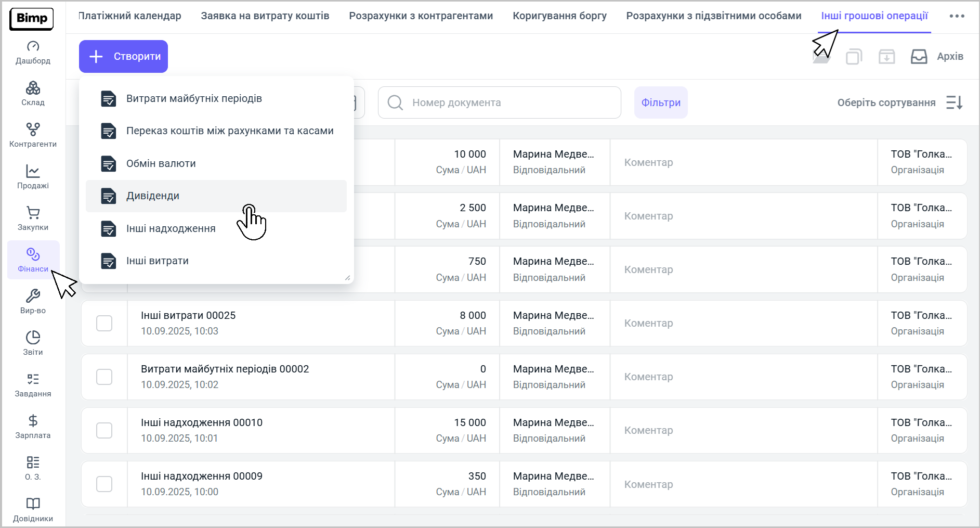Open Закупки purchases section
The image size is (980, 528).
33,218
